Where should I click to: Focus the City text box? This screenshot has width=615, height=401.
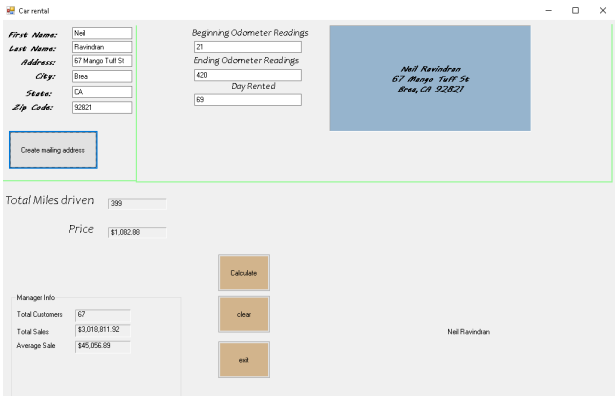point(101,76)
